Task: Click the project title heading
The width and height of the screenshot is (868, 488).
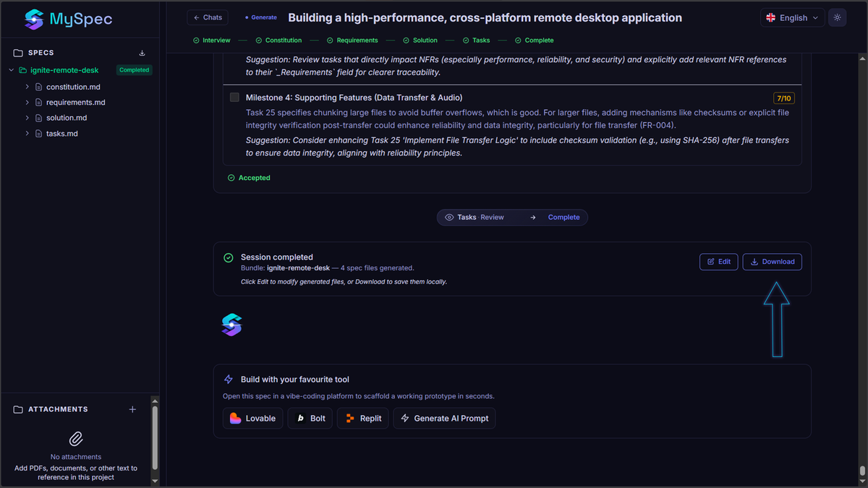Action: click(x=485, y=17)
